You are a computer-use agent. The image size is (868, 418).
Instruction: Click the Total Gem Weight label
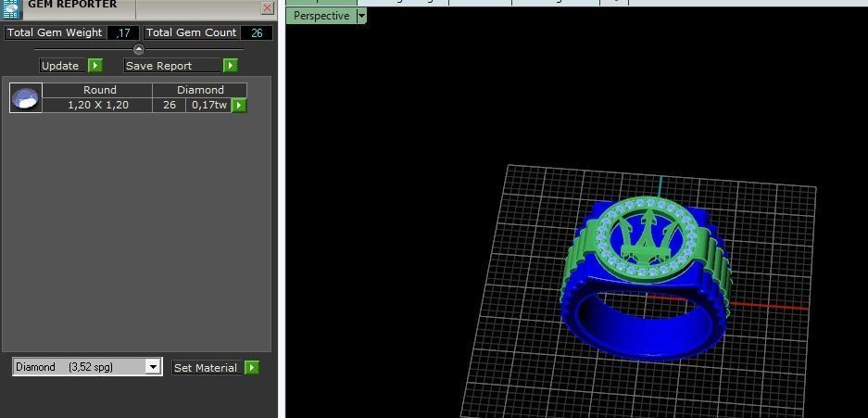[55, 32]
